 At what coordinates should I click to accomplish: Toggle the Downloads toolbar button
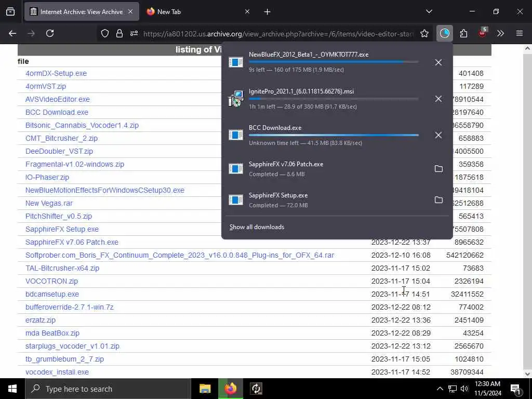445,33
